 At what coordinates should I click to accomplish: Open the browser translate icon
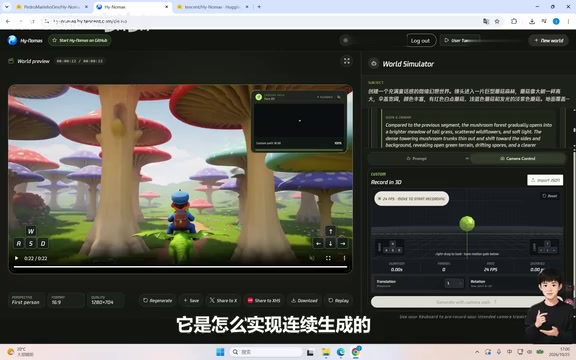click(x=486, y=21)
